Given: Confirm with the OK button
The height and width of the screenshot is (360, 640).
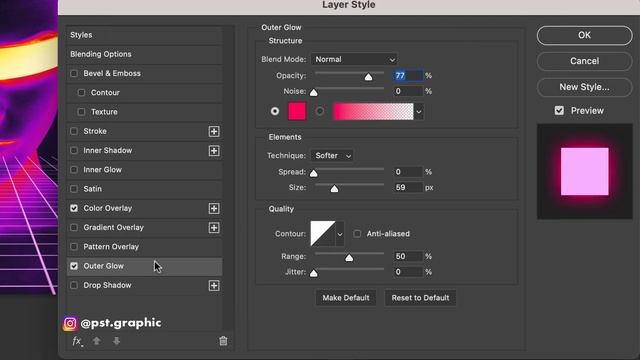Looking at the screenshot, I should [x=584, y=36].
